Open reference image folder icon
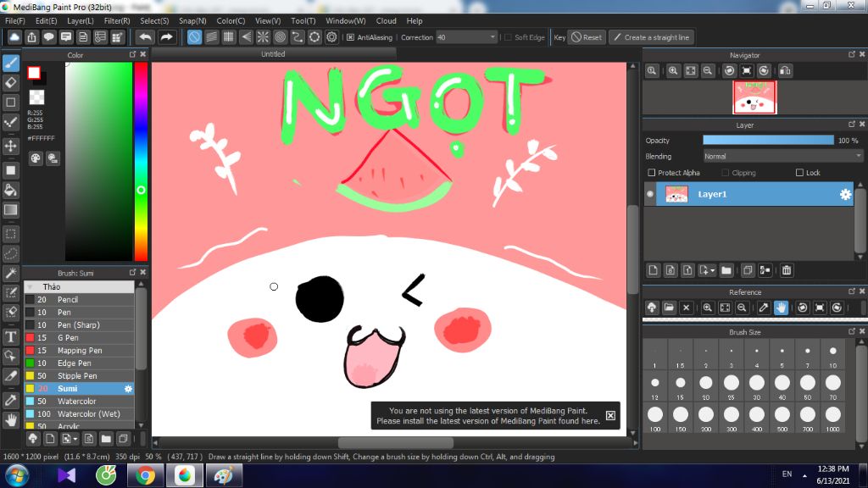Viewport: 868px width, 488px height. point(669,308)
